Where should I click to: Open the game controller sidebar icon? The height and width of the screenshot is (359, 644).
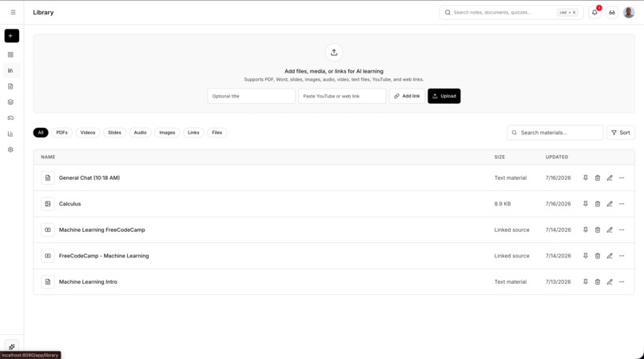[x=10, y=118]
